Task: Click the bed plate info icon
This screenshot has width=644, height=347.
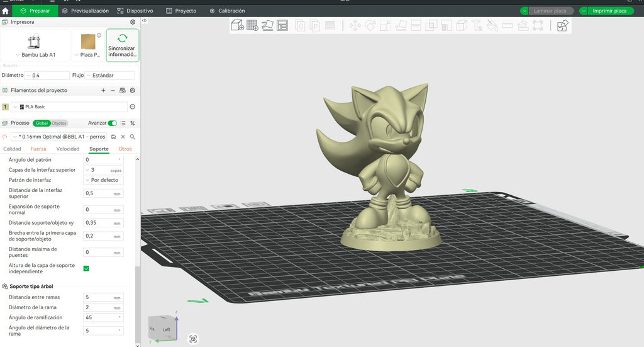Action: [x=99, y=35]
